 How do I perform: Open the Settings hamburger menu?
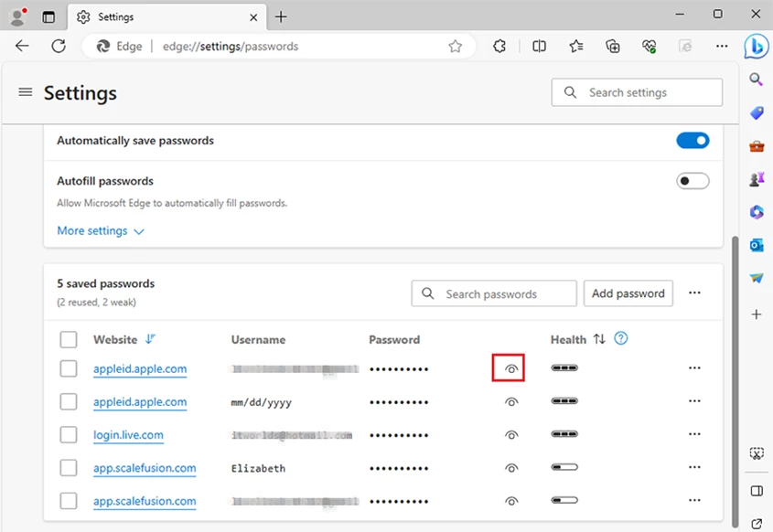tap(25, 92)
